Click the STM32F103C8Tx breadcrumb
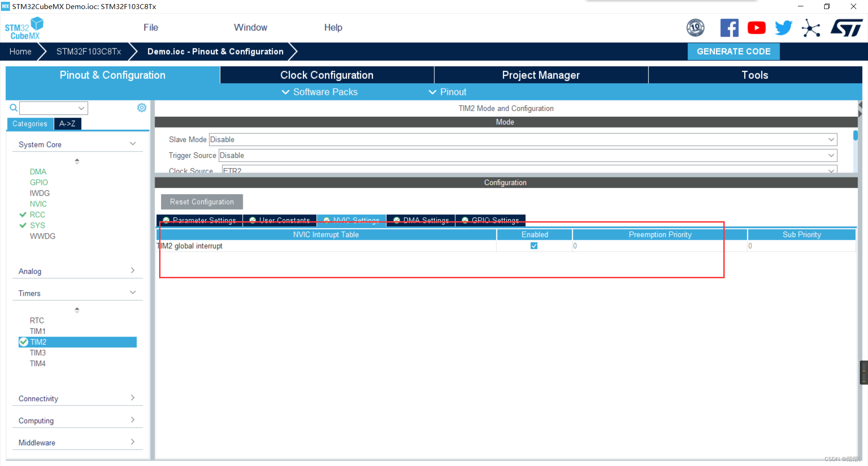868x466 pixels. point(89,52)
